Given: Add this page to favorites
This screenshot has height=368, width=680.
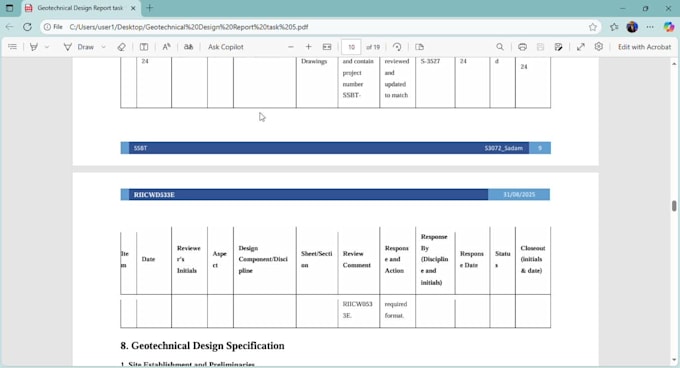Looking at the screenshot, I should coord(593,27).
